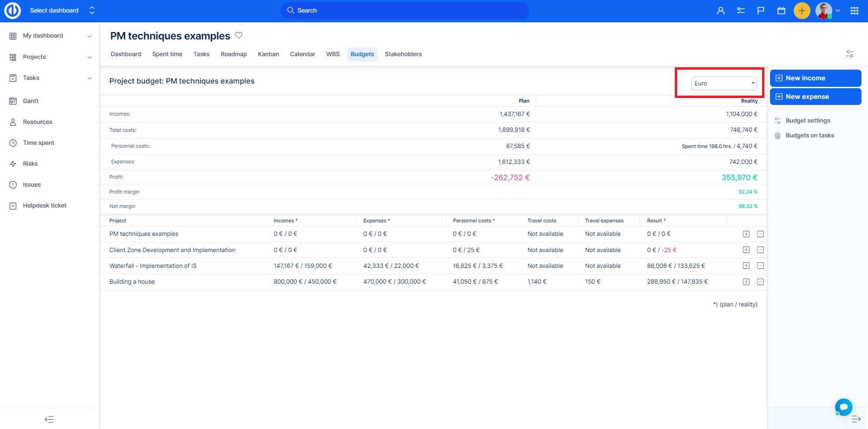
Task: Click the New income button
Action: 815,78
